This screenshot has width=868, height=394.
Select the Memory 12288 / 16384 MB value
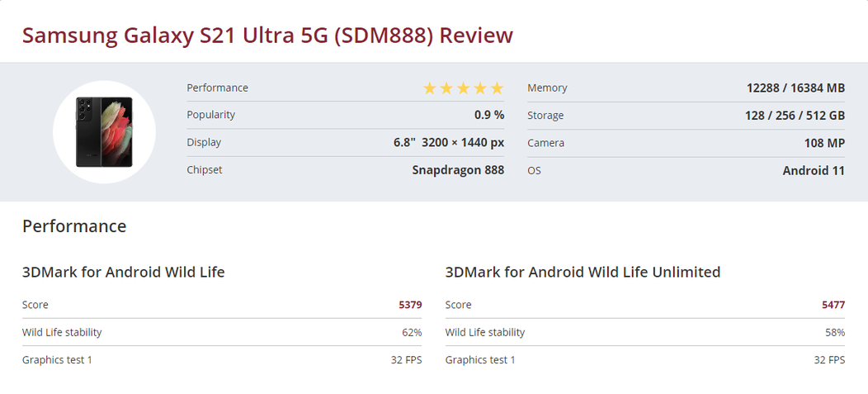coord(795,88)
